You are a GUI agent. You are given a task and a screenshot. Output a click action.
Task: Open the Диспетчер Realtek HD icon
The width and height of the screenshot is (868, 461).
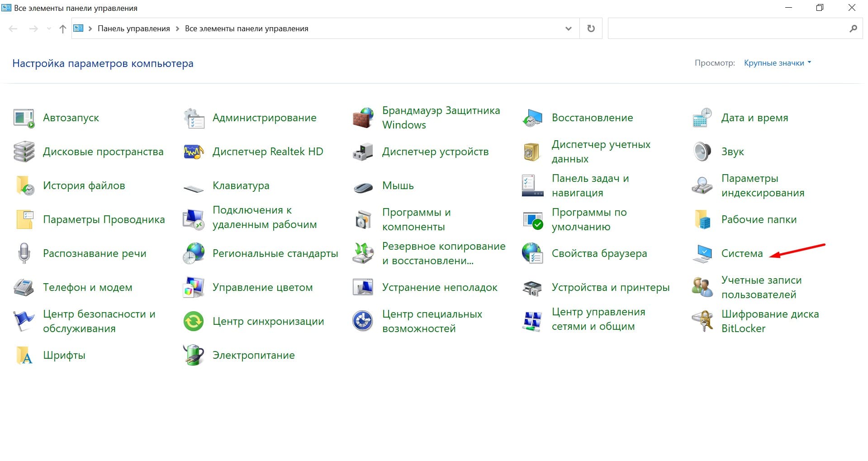coord(194,152)
